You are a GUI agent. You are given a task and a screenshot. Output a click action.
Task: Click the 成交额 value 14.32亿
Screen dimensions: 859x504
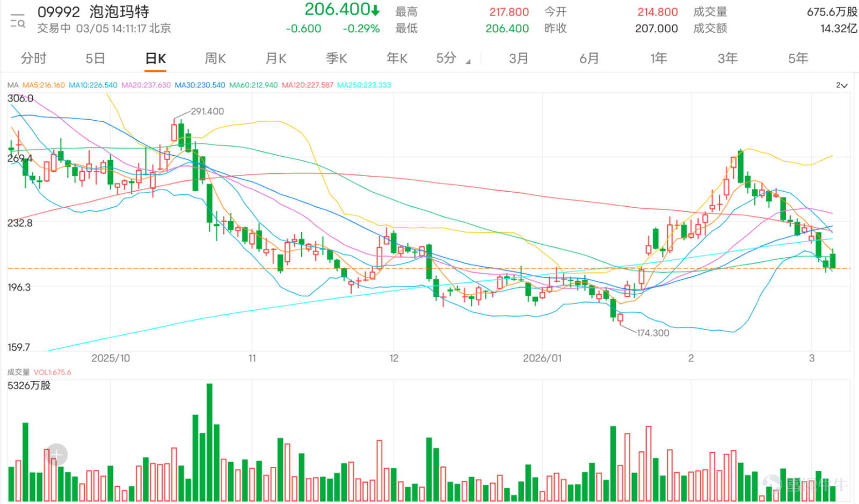(839, 28)
